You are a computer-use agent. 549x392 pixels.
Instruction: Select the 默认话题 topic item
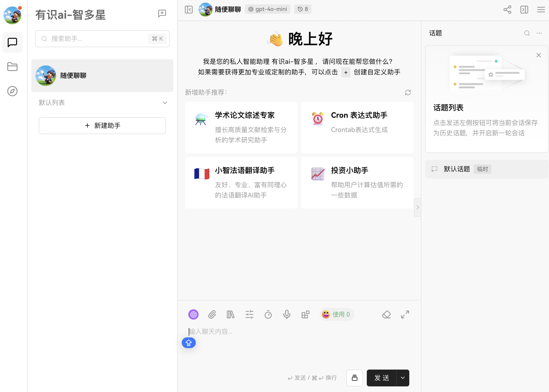click(x=486, y=169)
